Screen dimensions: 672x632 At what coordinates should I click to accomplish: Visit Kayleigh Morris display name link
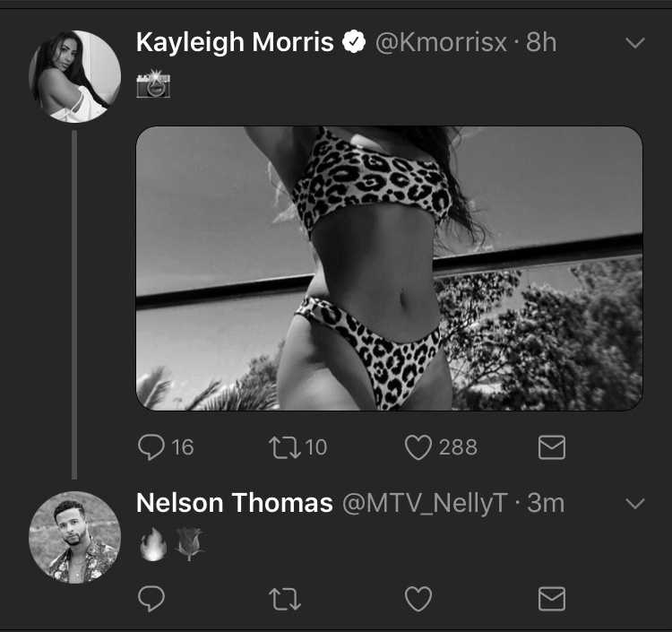click(235, 43)
